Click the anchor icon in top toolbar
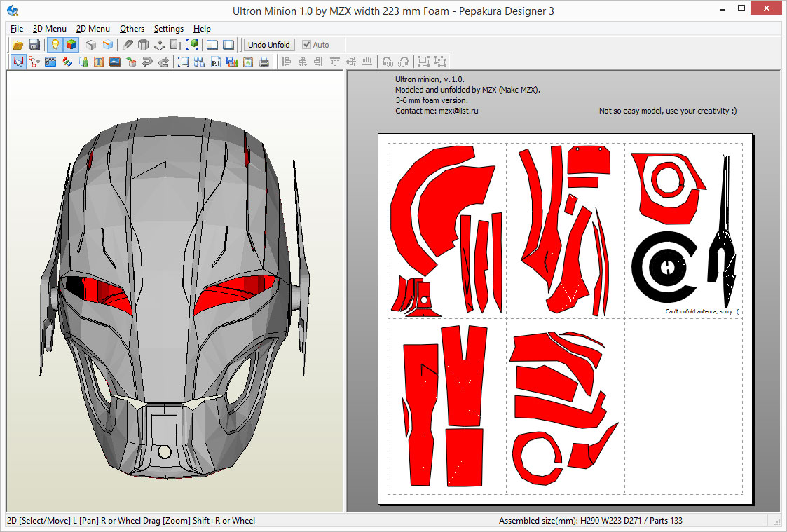Image resolution: width=787 pixels, height=532 pixels. [160, 45]
